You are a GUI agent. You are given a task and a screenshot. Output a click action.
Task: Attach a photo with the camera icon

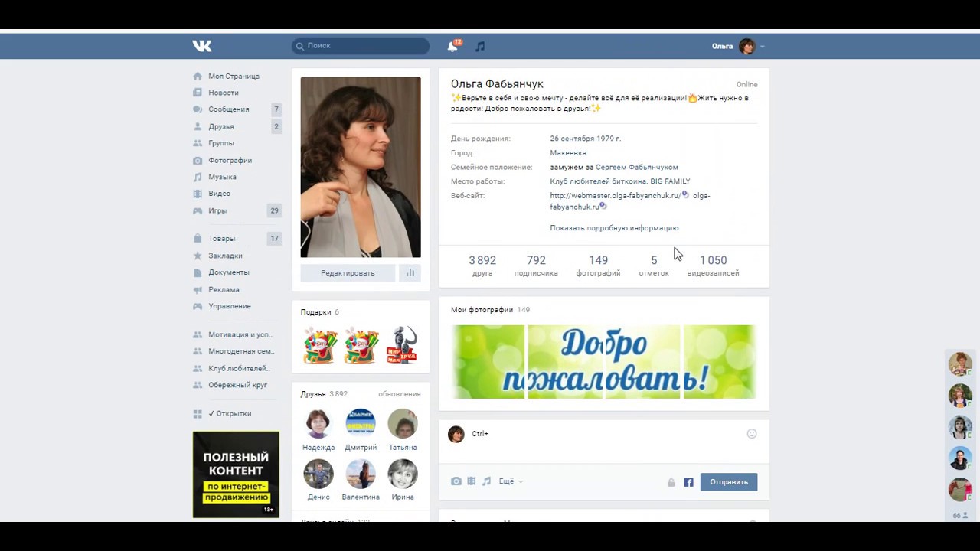tap(456, 481)
